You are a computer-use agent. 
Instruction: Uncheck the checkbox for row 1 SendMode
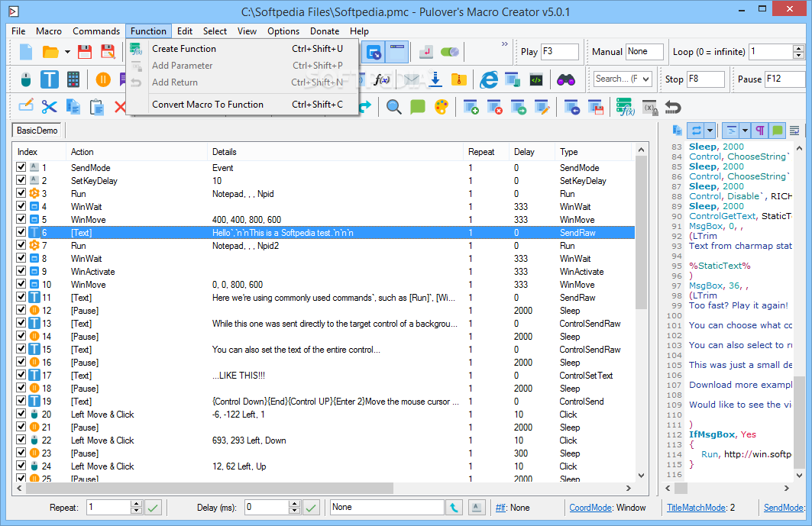[x=21, y=167]
